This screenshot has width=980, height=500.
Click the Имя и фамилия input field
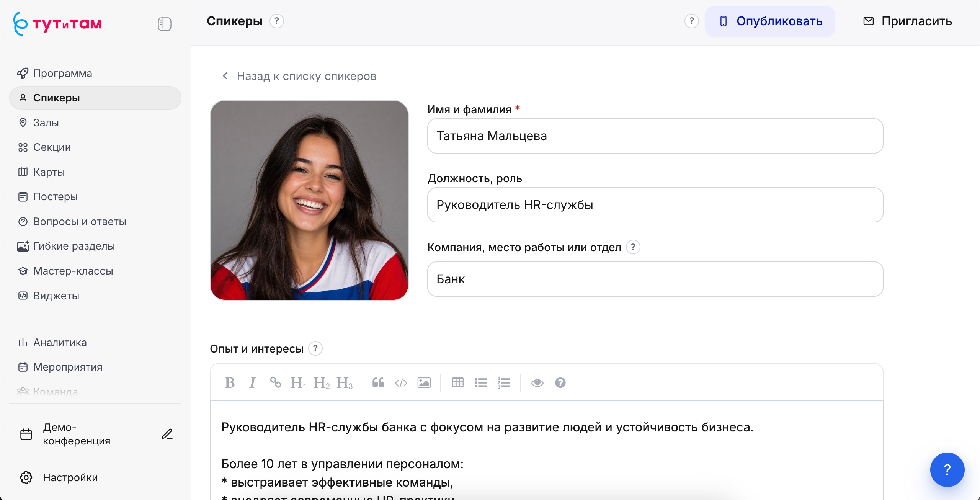point(655,136)
